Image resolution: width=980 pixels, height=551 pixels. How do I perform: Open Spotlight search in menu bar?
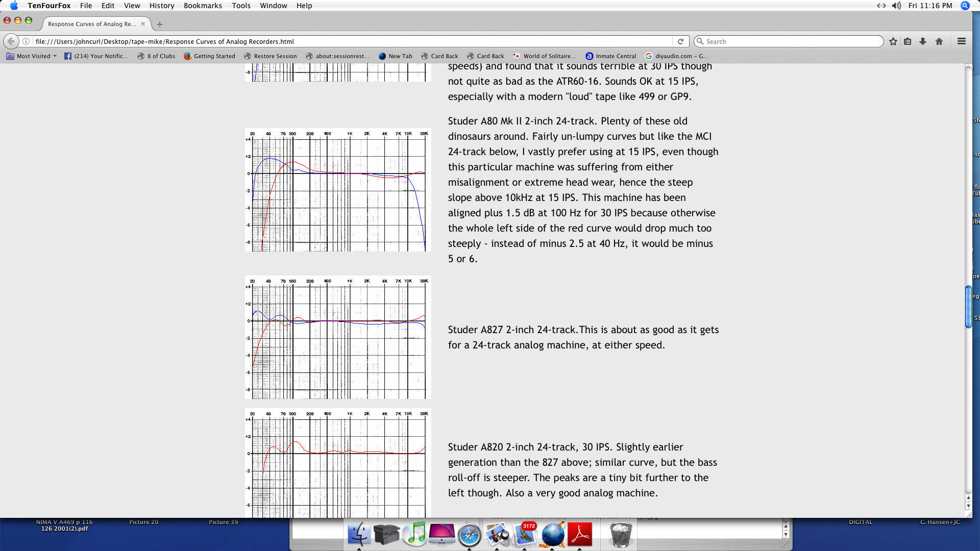(965, 6)
